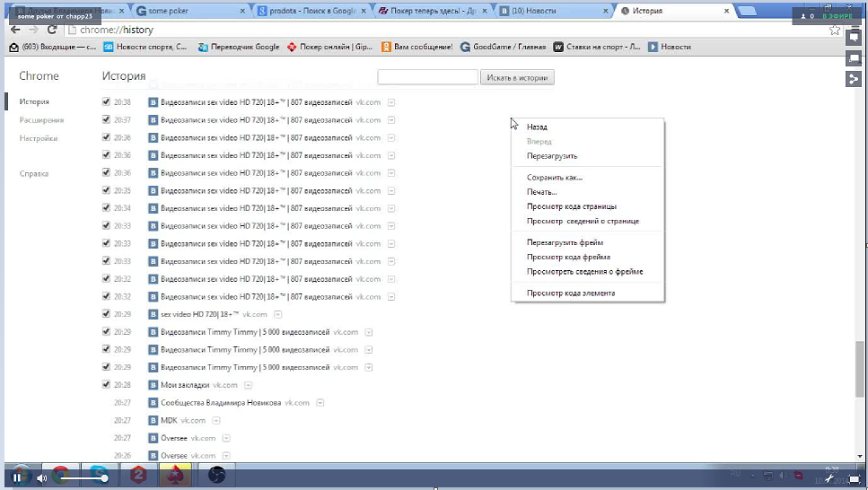Click the history page vertical scrollbar thumb
The image size is (868, 490).
click(859, 369)
